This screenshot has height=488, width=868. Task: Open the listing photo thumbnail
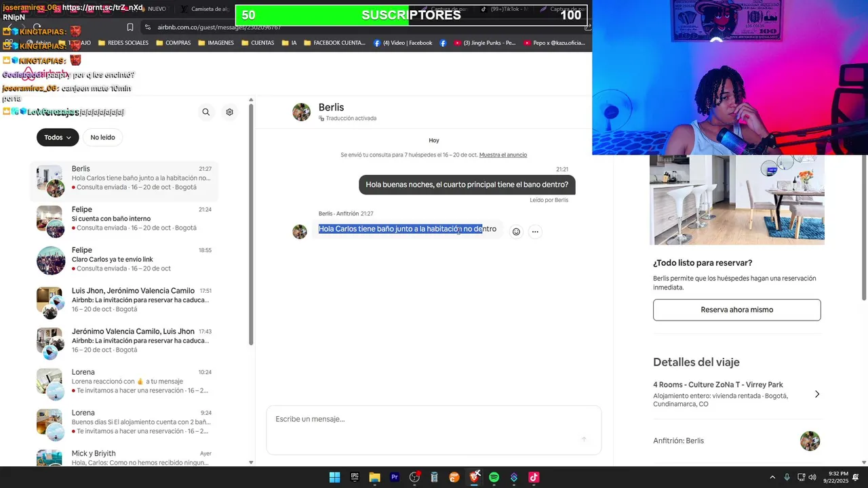(x=736, y=200)
